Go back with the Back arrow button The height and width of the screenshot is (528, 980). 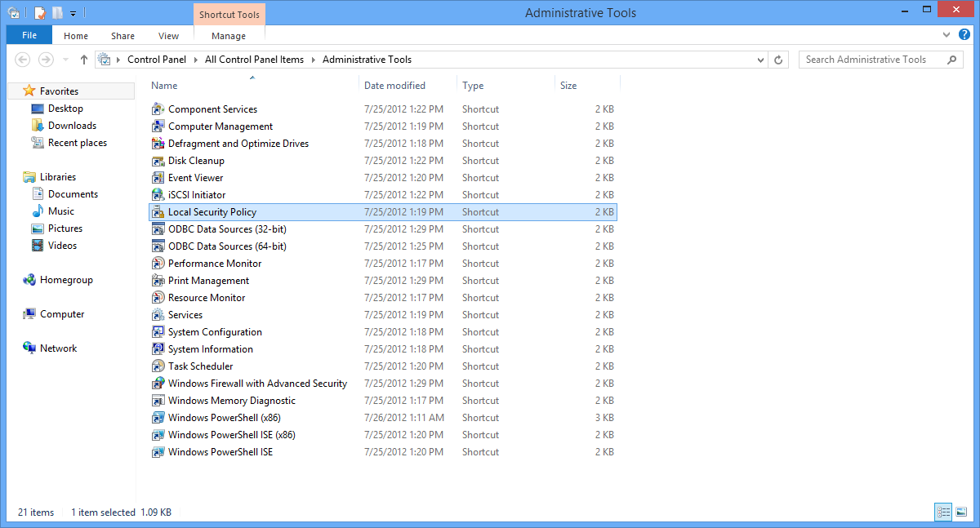click(x=23, y=60)
